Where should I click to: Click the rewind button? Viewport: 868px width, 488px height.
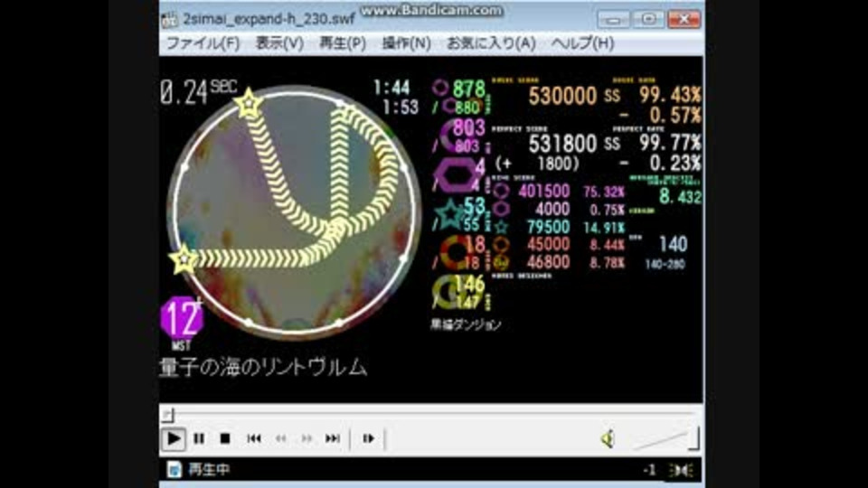pyautogui.click(x=280, y=439)
